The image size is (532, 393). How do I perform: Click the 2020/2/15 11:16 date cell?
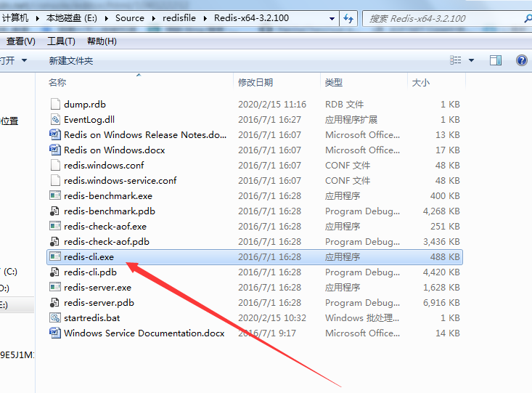[272, 104]
